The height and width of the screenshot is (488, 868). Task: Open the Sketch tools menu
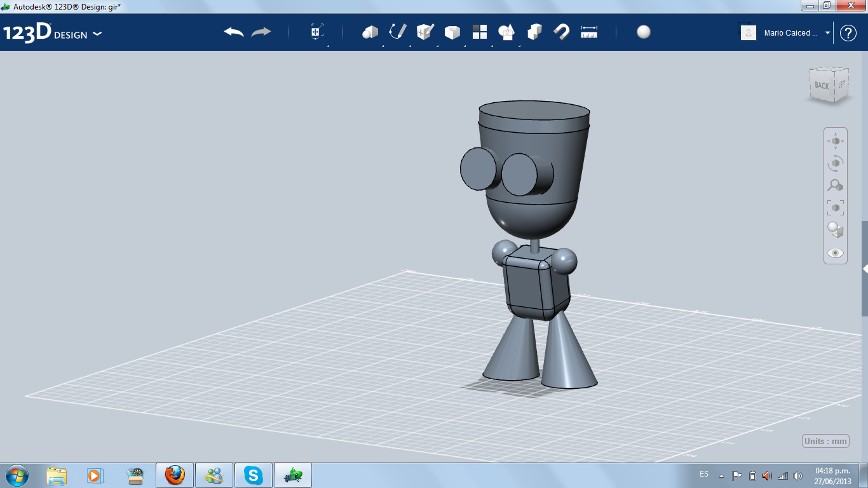(x=398, y=32)
